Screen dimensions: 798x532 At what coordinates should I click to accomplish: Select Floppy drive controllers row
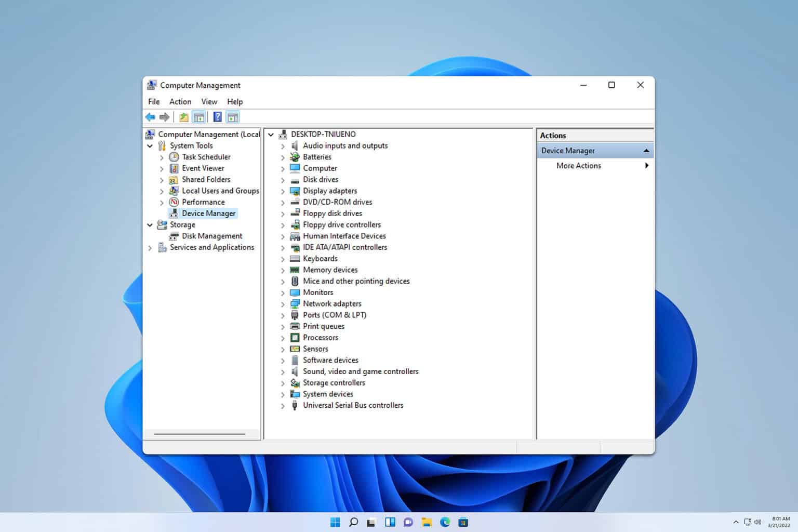[x=342, y=225]
